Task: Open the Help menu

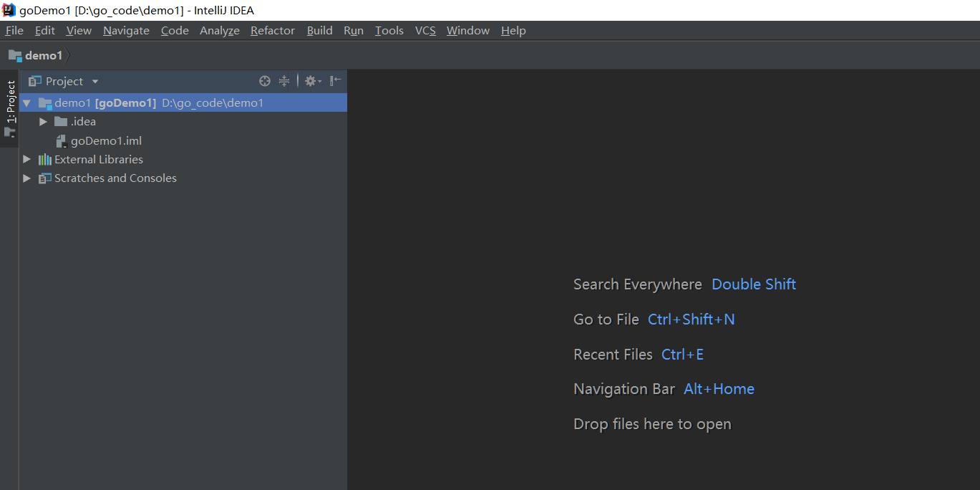Action: pos(513,30)
